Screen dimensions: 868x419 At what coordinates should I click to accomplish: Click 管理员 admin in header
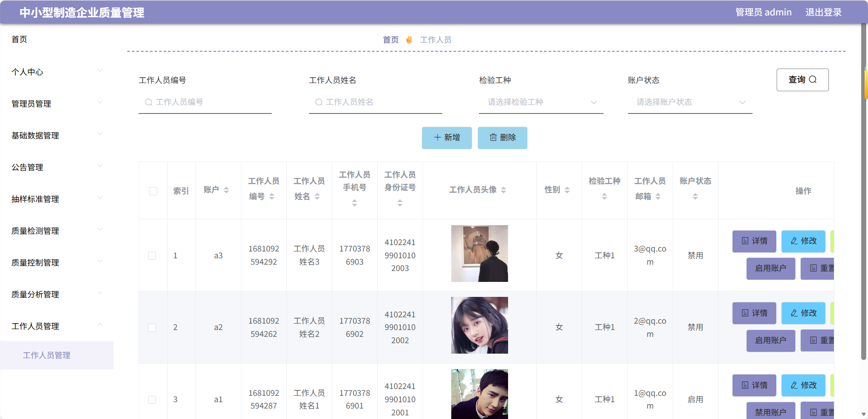coord(763,12)
